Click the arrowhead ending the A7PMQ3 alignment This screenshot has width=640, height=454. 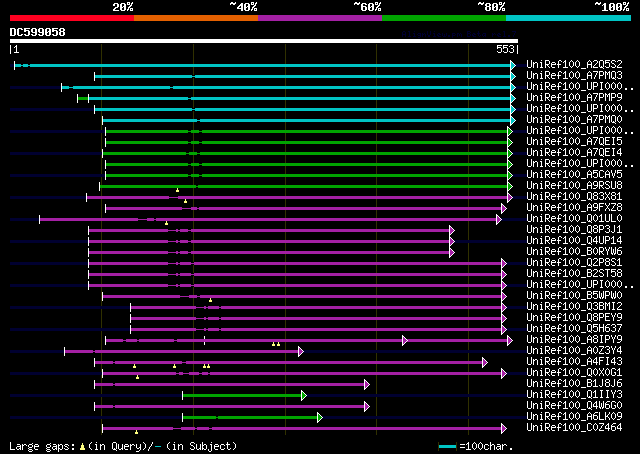513,76
